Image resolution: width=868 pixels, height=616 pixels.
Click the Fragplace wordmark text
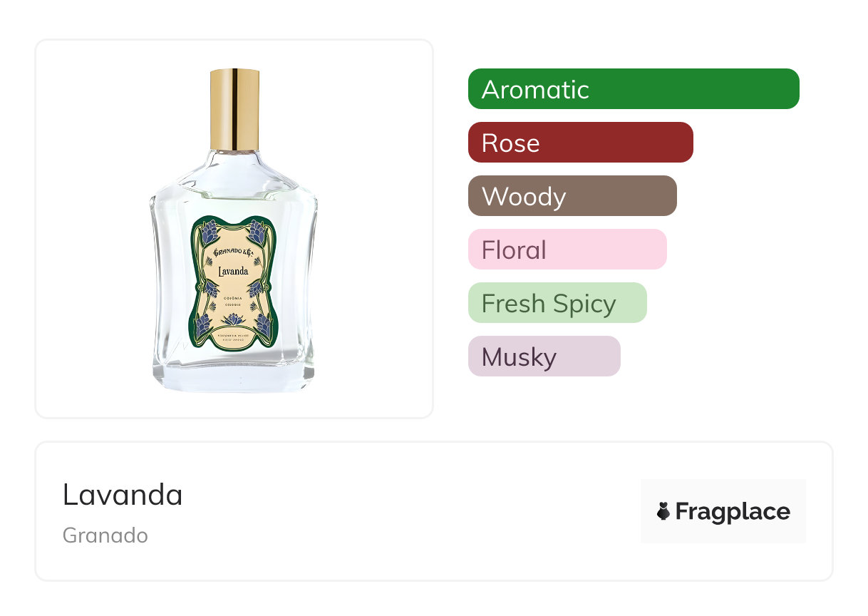click(733, 512)
